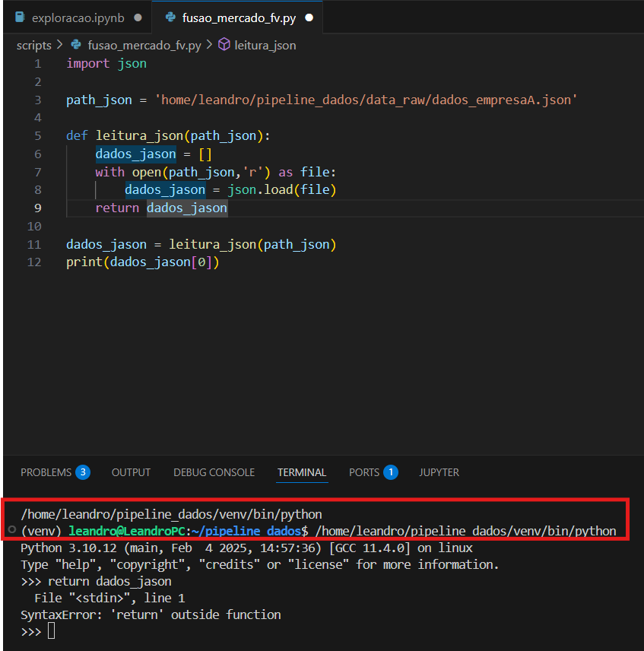Click the terminal prompt 'leandro@LeandroPC'
This screenshot has width=644, height=651.
pos(126,531)
